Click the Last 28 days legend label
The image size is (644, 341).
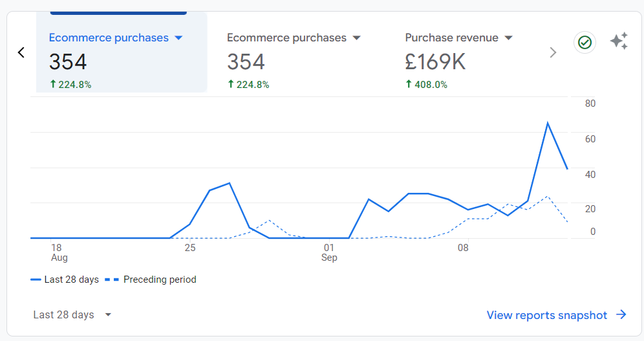pos(72,280)
